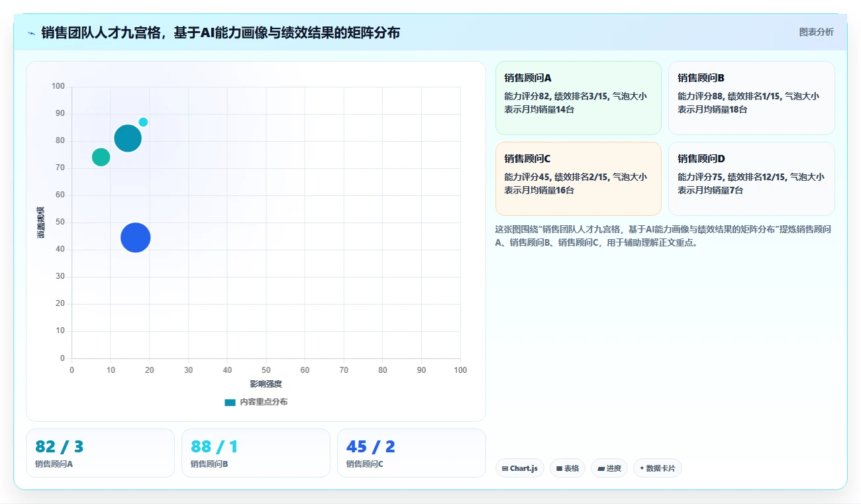Screen dimensions: 861x504
Task: Click the description paragraph starting 这张图围绕
Action: click(x=663, y=236)
